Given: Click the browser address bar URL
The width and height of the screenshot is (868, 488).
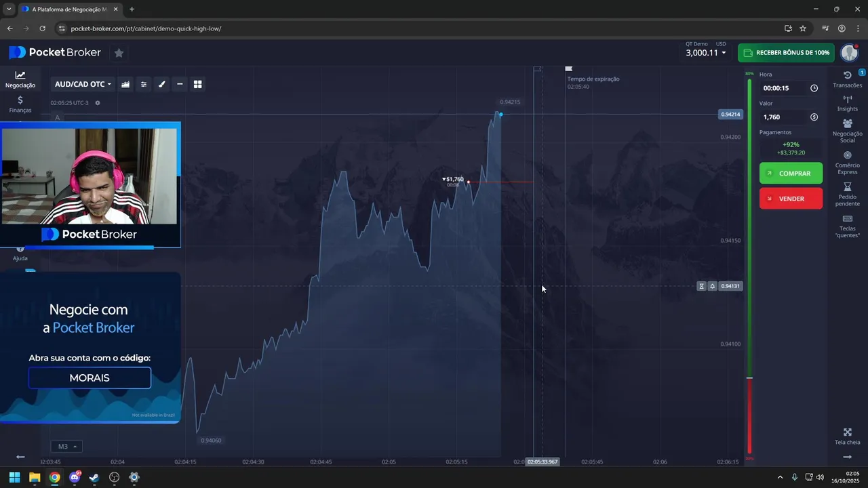Looking at the screenshot, I should pos(146,28).
